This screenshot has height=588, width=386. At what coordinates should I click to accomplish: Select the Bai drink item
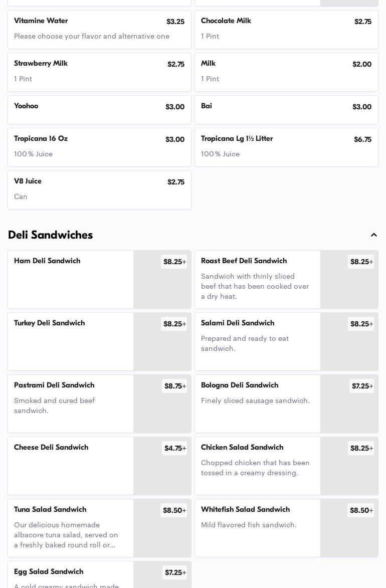pyautogui.click(x=286, y=109)
